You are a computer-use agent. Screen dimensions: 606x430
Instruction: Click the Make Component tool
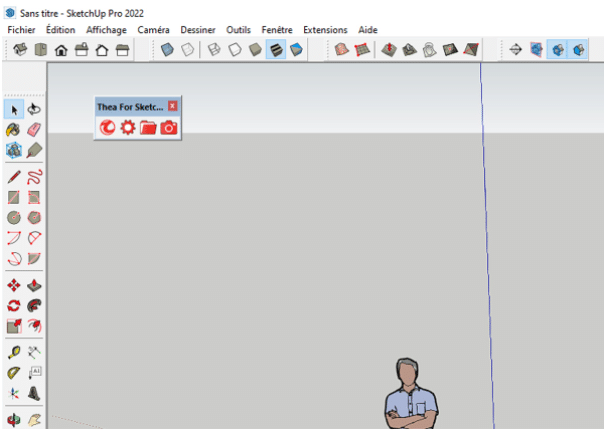coord(14,150)
